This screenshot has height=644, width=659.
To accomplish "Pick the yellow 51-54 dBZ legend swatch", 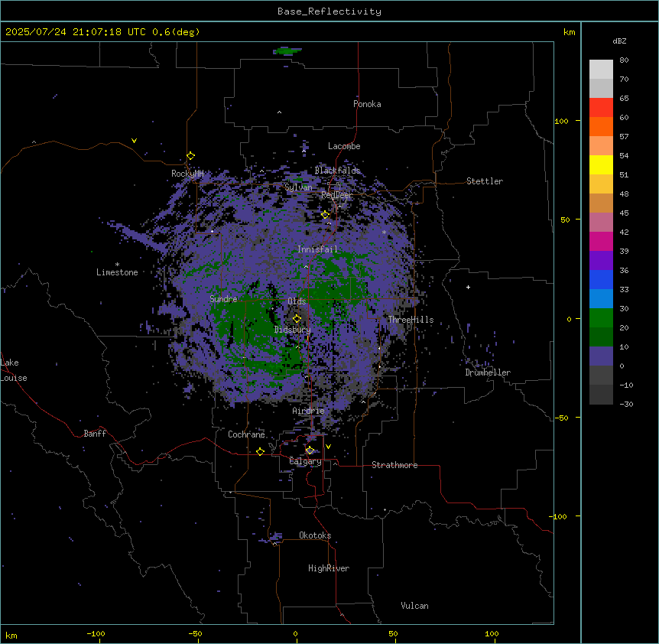I will coord(601,164).
